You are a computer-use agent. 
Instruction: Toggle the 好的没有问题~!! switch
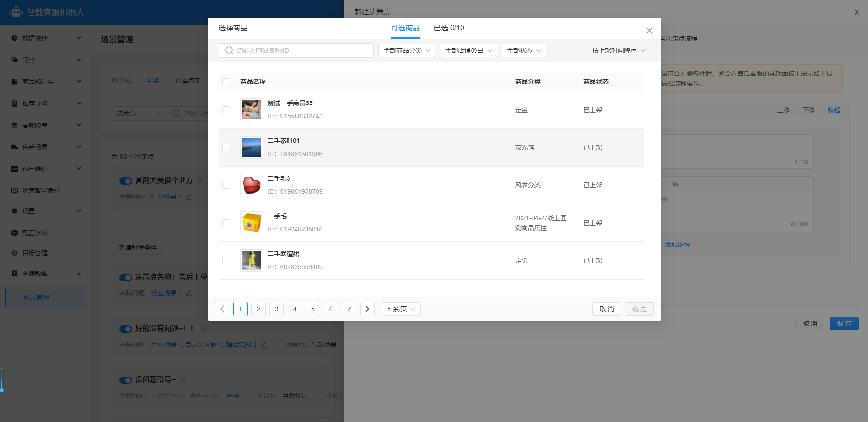click(126, 329)
